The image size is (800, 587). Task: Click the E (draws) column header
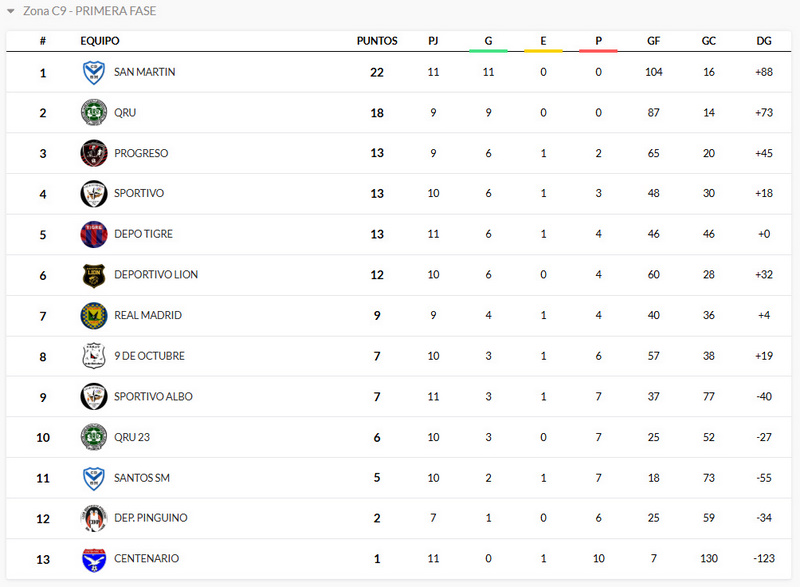point(543,41)
